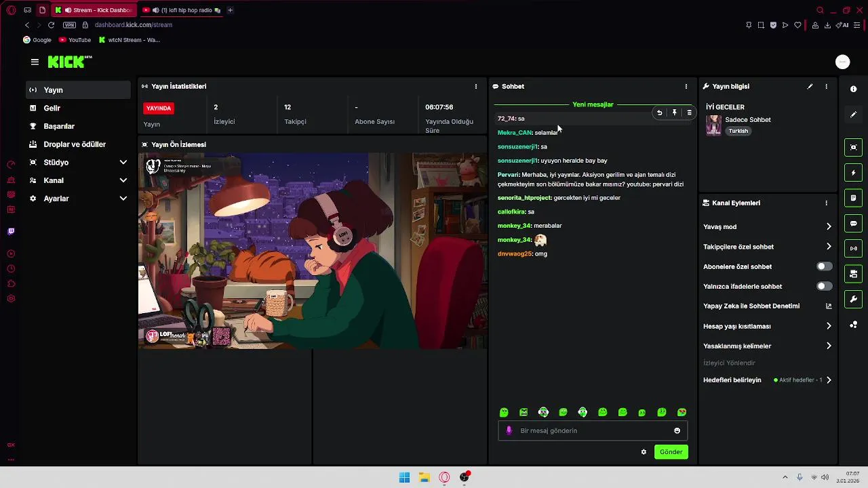Viewport: 868px width, 488px height.
Task: Open Sohbet panel three-dot menu
Action: point(686,86)
